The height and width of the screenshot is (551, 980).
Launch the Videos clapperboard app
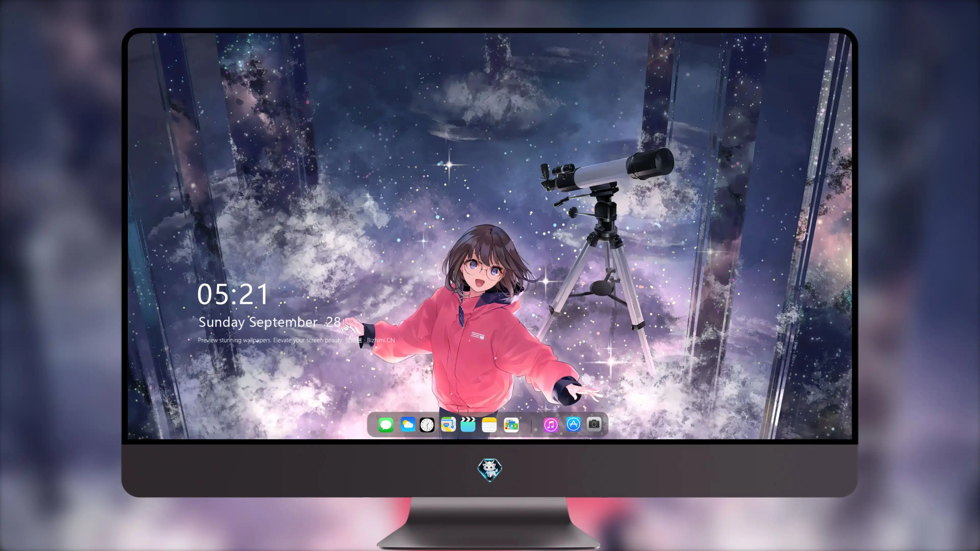(x=468, y=424)
